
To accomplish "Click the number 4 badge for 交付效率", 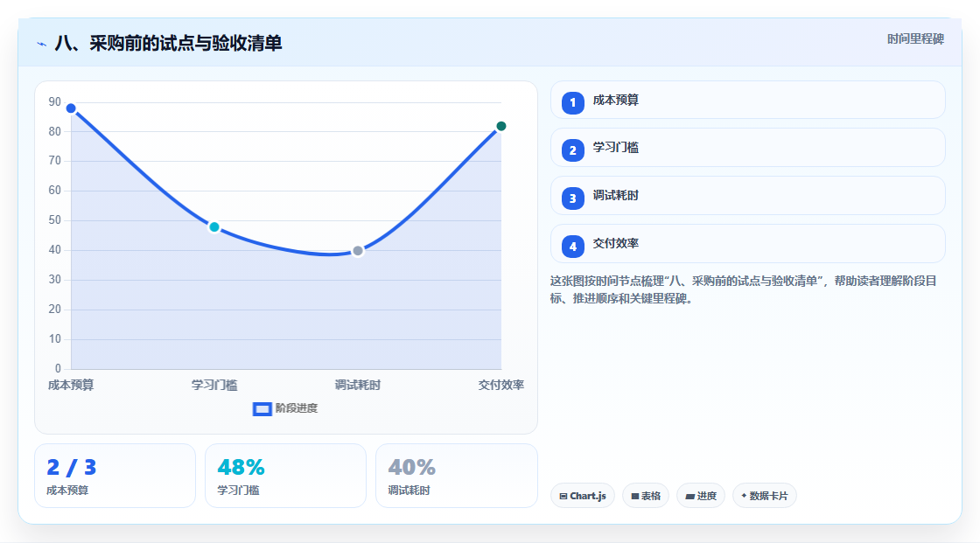I will (x=572, y=247).
